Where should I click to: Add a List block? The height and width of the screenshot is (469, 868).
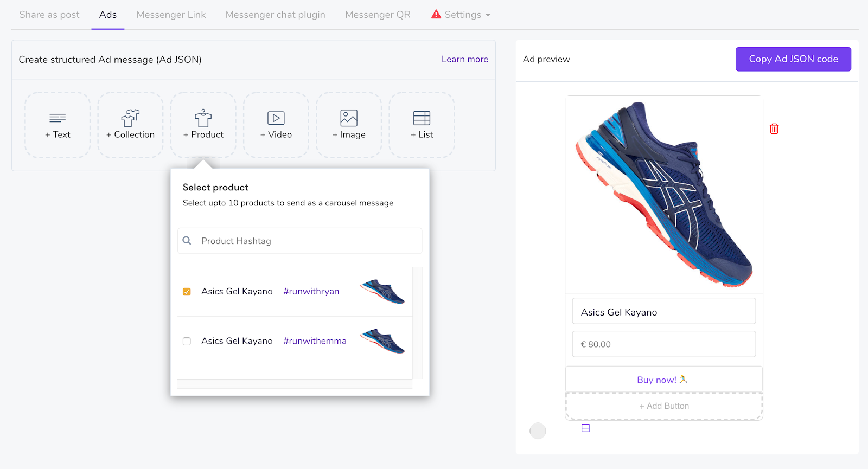(x=422, y=125)
